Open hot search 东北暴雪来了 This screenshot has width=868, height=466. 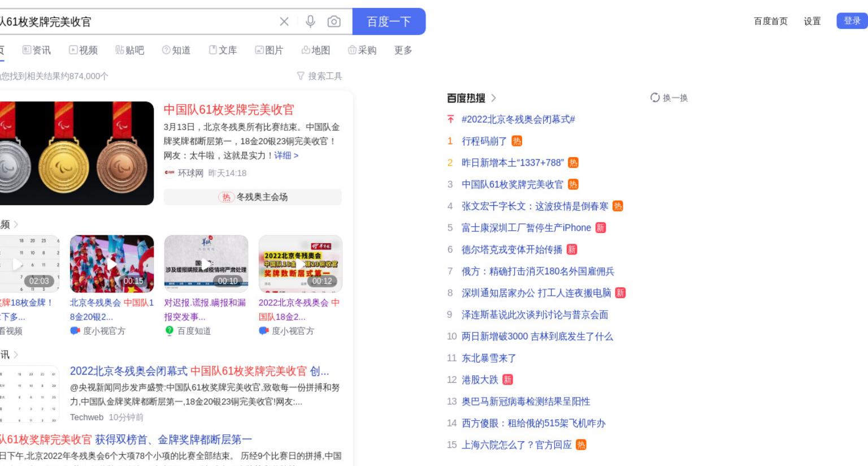click(489, 358)
